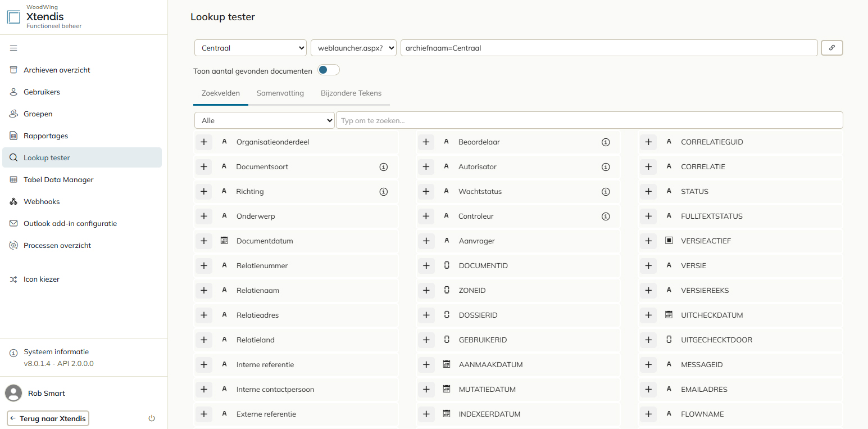
Task: Switch to the Bijzondere Tekens tab
Action: 351,93
